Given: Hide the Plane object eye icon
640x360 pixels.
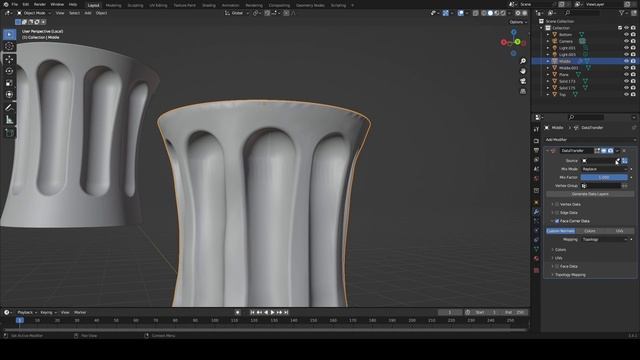Looking at the screenshot, I should [x=626, y=75].
